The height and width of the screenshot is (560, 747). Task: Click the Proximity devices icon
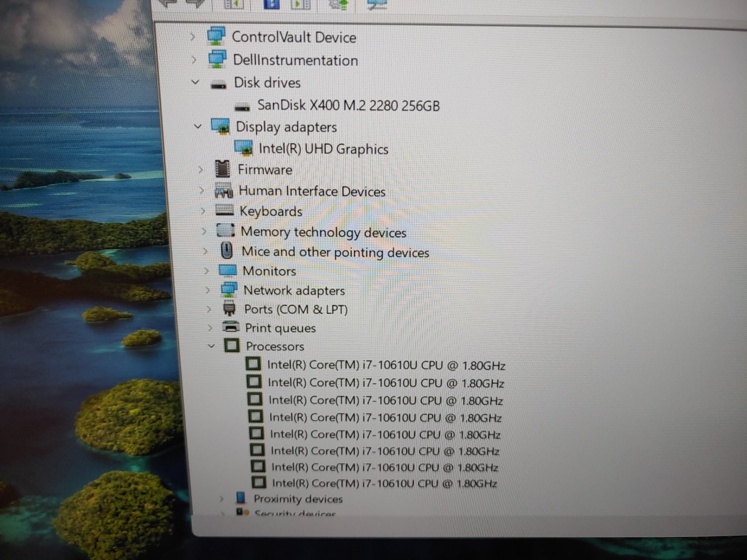241,498
